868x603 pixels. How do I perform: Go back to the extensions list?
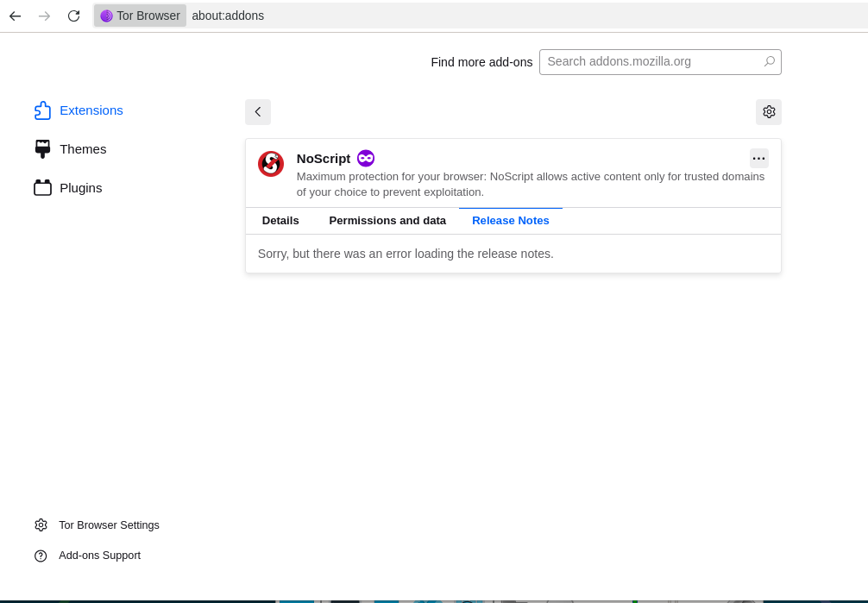pyautogui.click(x=258, y=112)
